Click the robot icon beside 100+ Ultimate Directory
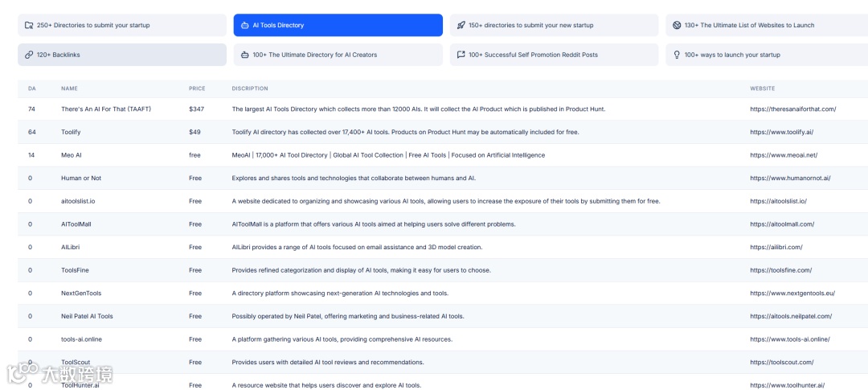 [244, 55]
